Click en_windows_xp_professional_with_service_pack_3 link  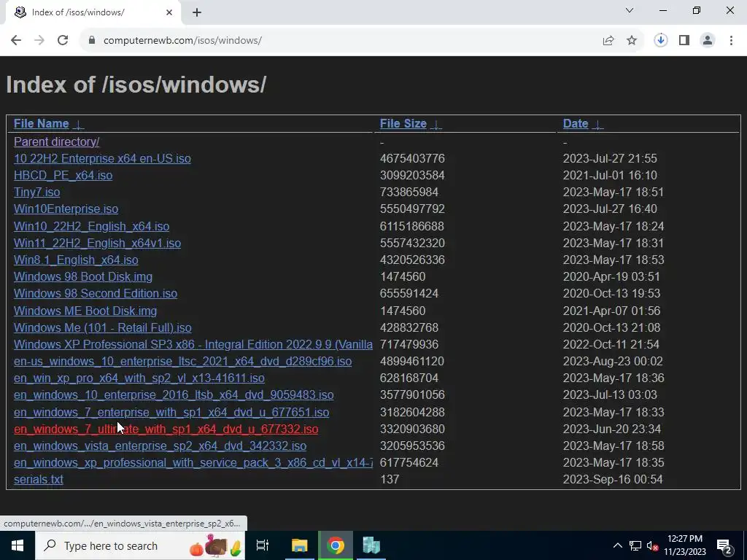pyautogui.click(x=193, y=462)
